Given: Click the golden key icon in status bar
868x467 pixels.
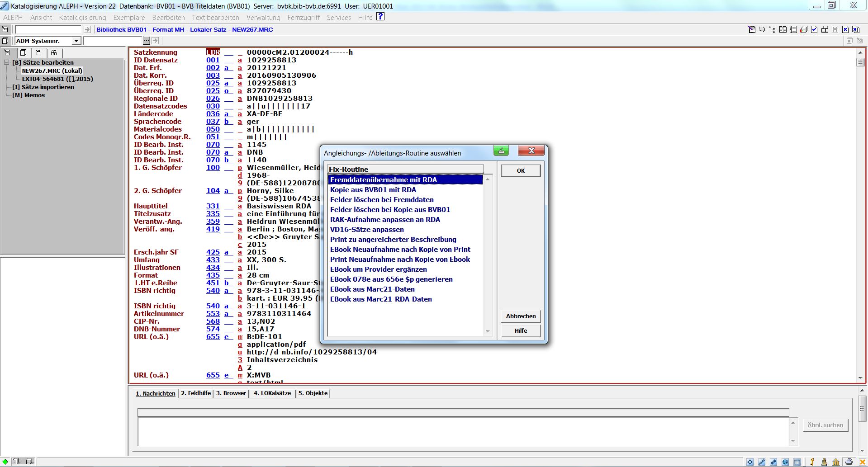Looking at the screenshot, I should point(812,462).
